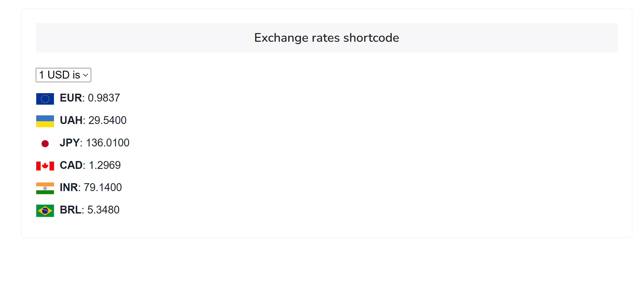Click the BRL rate value 5.3480
This screenshot has width=644, height=291.
click(x=103, y=210)
